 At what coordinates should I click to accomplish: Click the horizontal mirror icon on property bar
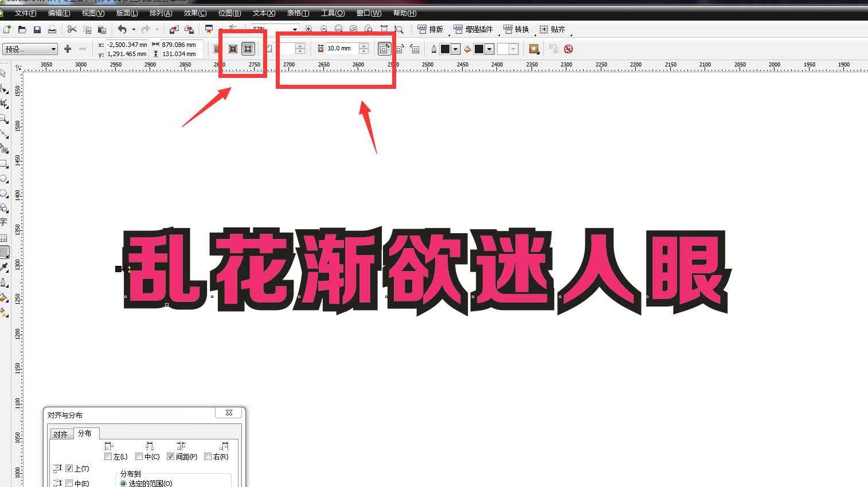(x=232, y=49)
